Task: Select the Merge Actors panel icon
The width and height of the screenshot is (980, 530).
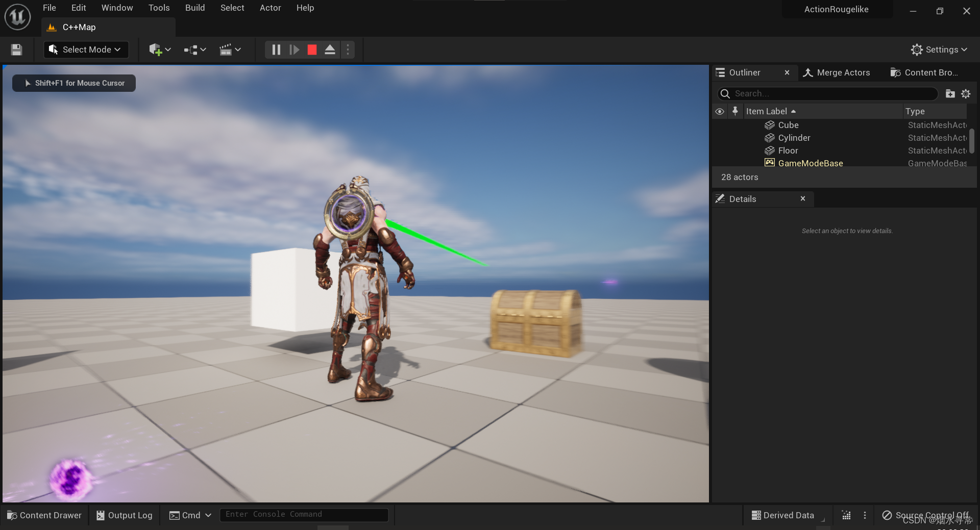Action: (808, 72)
